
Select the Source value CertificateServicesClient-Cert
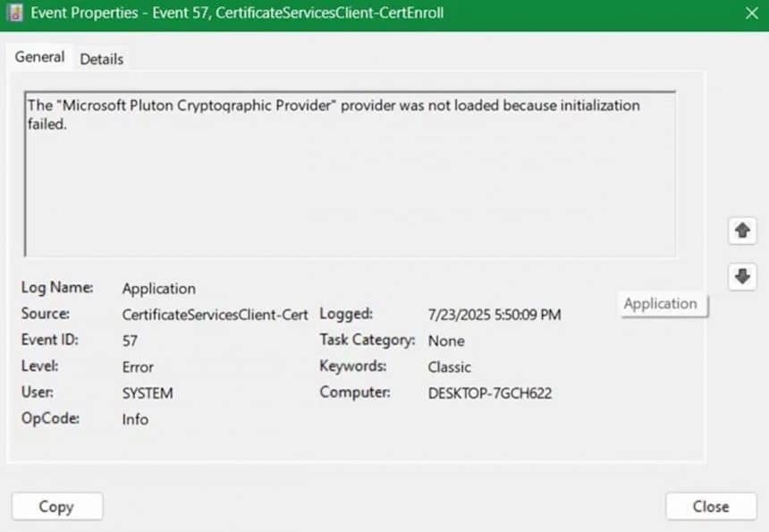215,315
